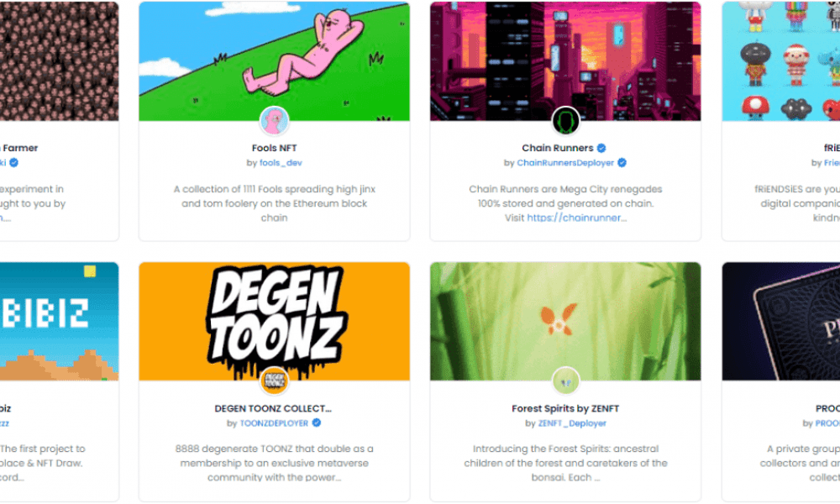Click verified badge beside TOONZDEPLOYER
840x504 pixels.
click(317, 423)
